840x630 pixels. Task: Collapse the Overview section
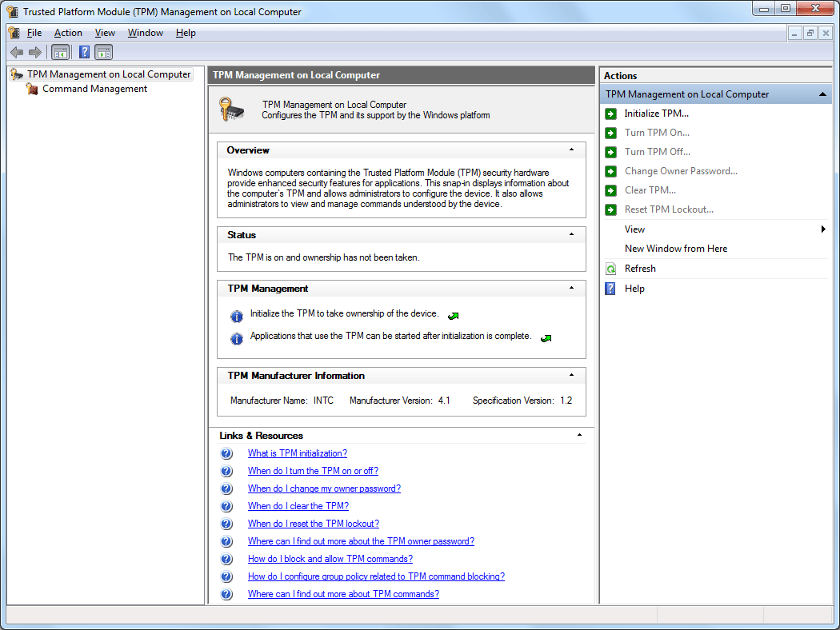tap(572, 150)
